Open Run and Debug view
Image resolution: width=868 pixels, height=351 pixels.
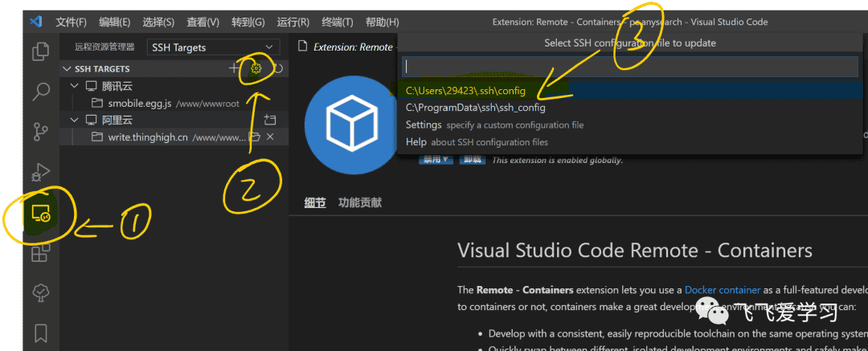41,172
